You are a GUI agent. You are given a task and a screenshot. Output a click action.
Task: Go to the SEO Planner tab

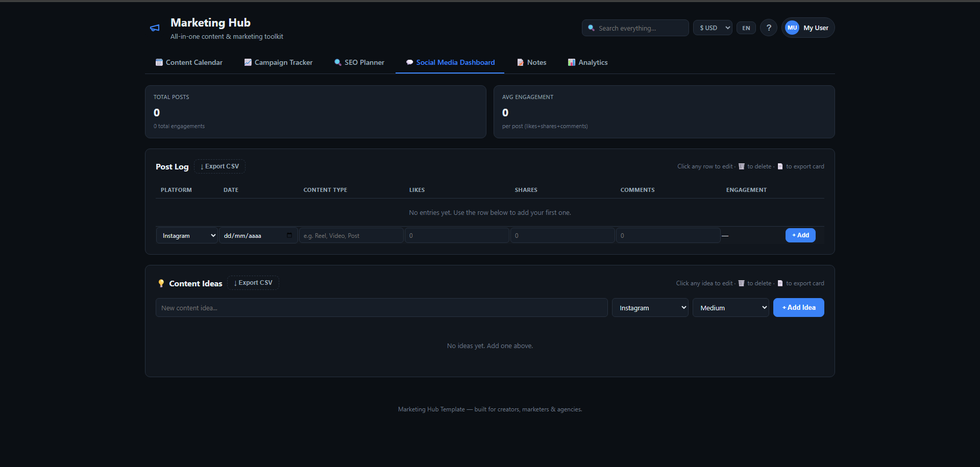tap(359, 62)
